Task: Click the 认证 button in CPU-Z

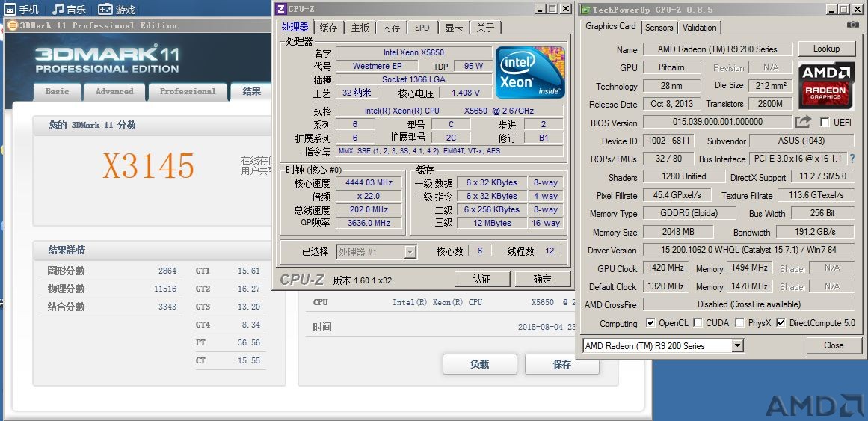Action: 482,279
